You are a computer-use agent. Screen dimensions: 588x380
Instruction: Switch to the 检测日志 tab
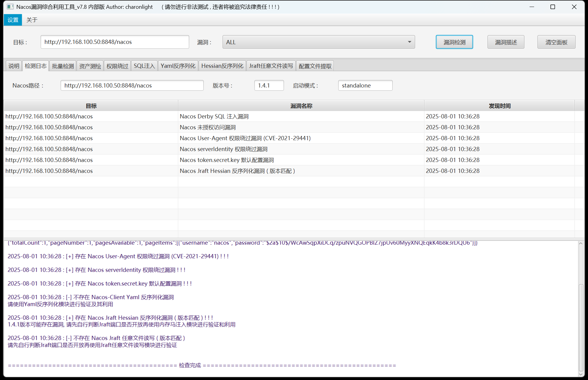(x=35, y=66)
